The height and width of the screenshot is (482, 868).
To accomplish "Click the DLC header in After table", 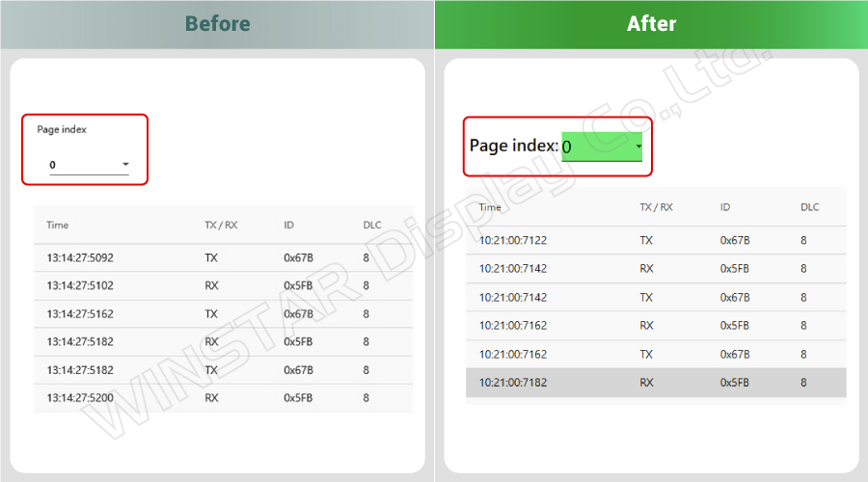I will coord(810,207).
